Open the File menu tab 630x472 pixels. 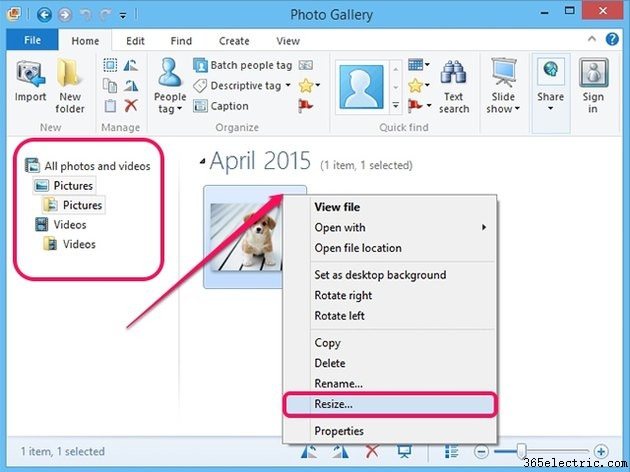32,40
